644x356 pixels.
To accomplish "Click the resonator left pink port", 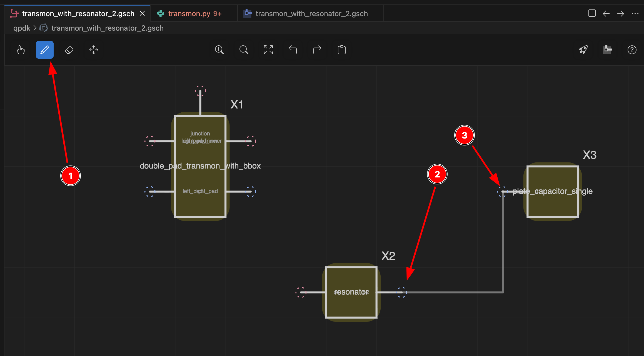I will click(301, 292).
